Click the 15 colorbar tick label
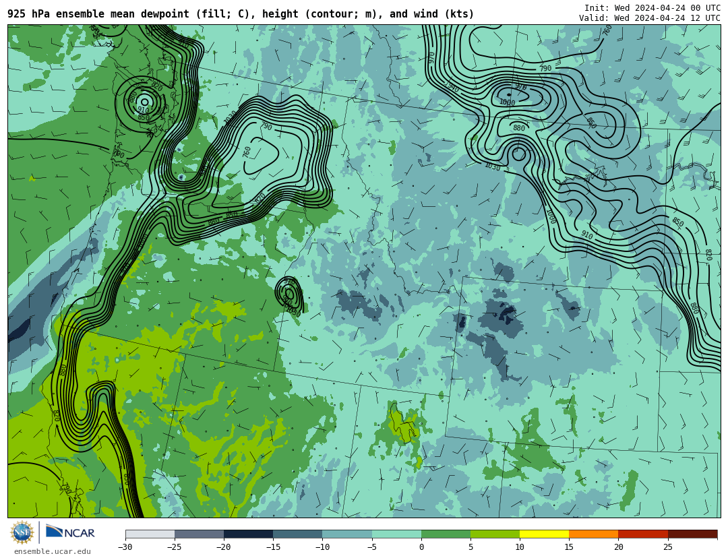The height and width of the screenshot is (560, 728). point(569,547)
